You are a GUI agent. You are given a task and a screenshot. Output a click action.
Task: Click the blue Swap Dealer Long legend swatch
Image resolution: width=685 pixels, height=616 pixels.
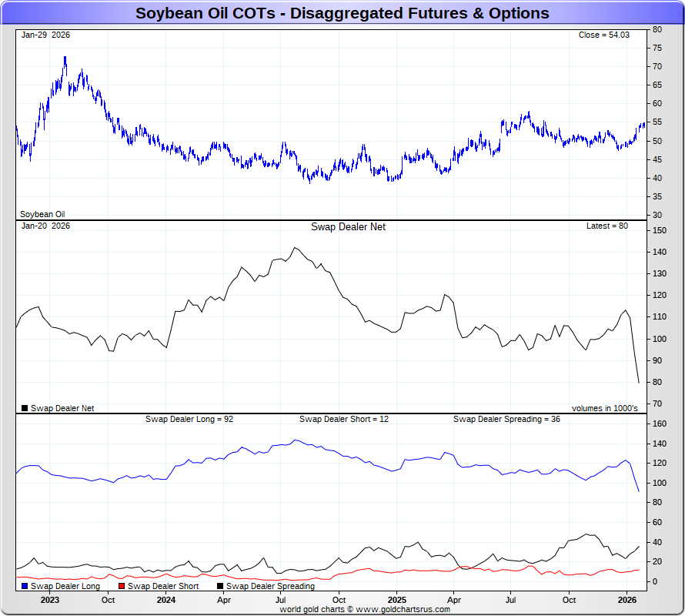(25, 586)
